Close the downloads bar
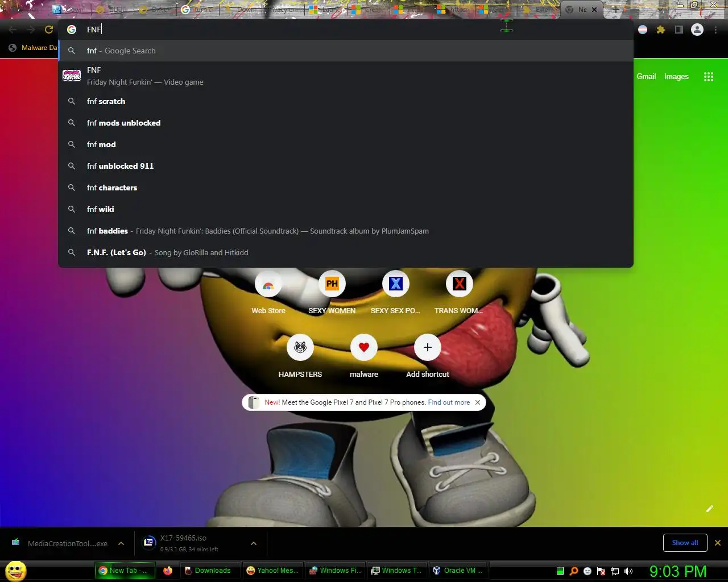The image size is (728, 582). pyautogui.click(x=718, y=543)
